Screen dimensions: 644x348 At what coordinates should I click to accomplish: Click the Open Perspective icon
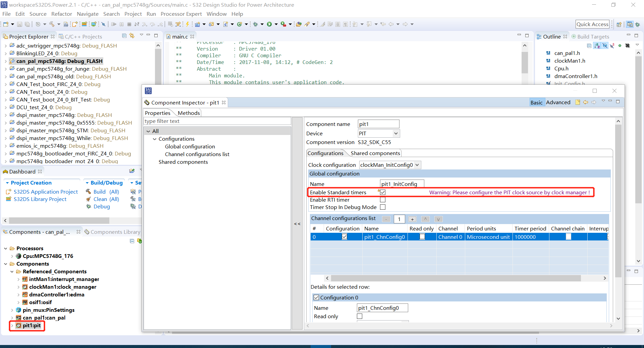619,24
